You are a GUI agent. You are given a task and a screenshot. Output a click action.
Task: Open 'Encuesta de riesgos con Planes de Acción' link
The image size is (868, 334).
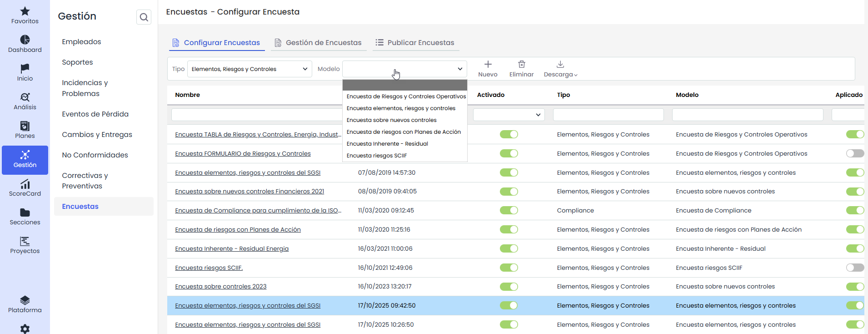(x=238, y=230)
